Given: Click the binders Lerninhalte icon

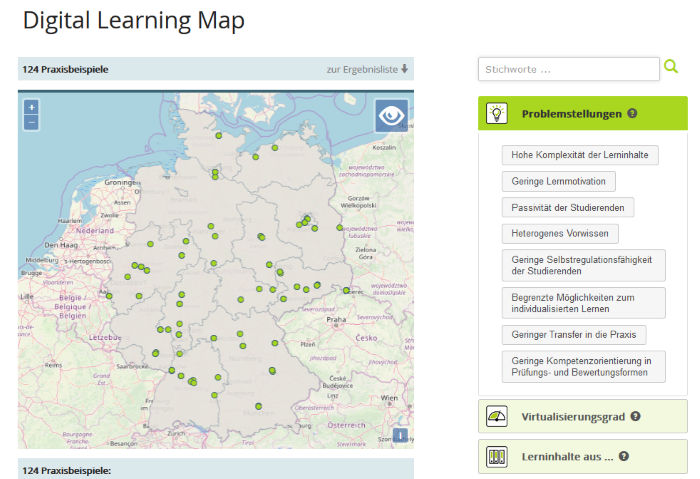Looking at the screenshot, I should point(496,457).
